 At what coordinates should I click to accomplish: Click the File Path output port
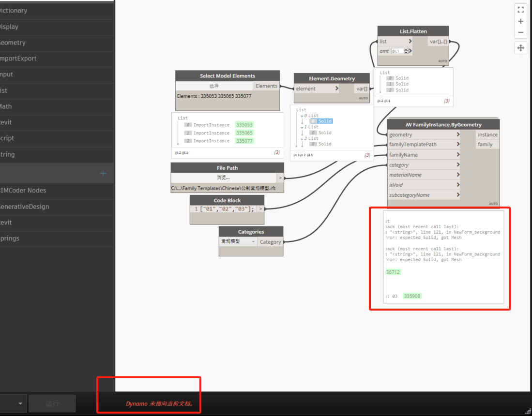[x=280, y=178]
